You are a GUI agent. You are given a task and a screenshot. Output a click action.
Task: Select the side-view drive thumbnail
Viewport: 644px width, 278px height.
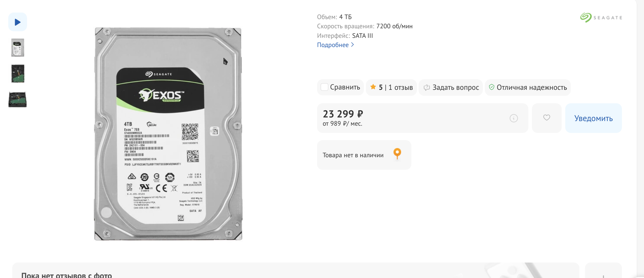(17, 100)
